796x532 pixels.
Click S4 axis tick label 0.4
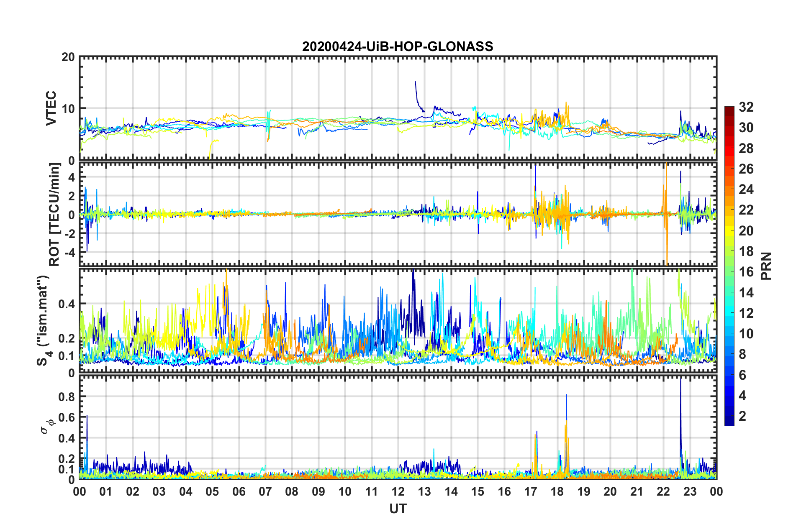(x=66, y=304)
